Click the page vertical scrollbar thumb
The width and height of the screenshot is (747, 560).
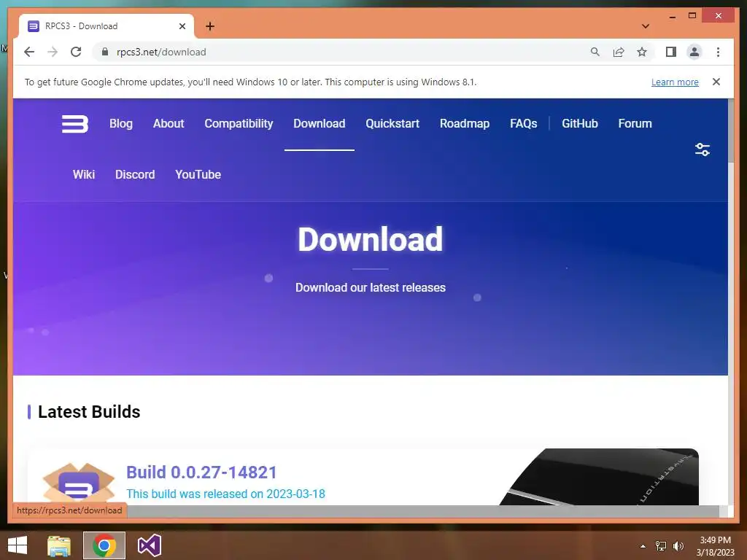coord(731,131)
